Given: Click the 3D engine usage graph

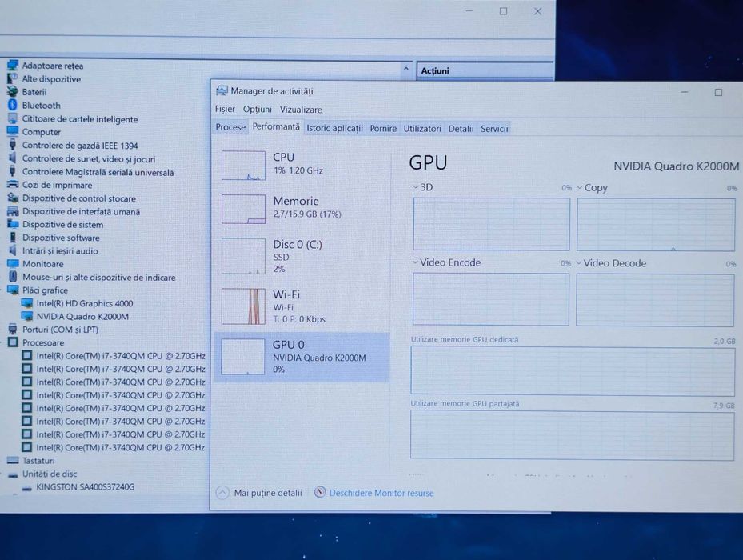Looking at the screenshot, I should [491, 224].
